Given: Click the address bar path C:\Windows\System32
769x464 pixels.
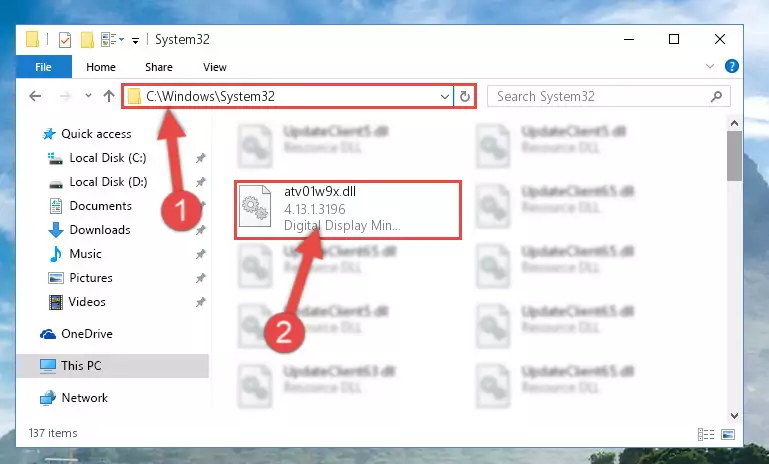Looking at the screenshot, I should (x=210, y=96).
